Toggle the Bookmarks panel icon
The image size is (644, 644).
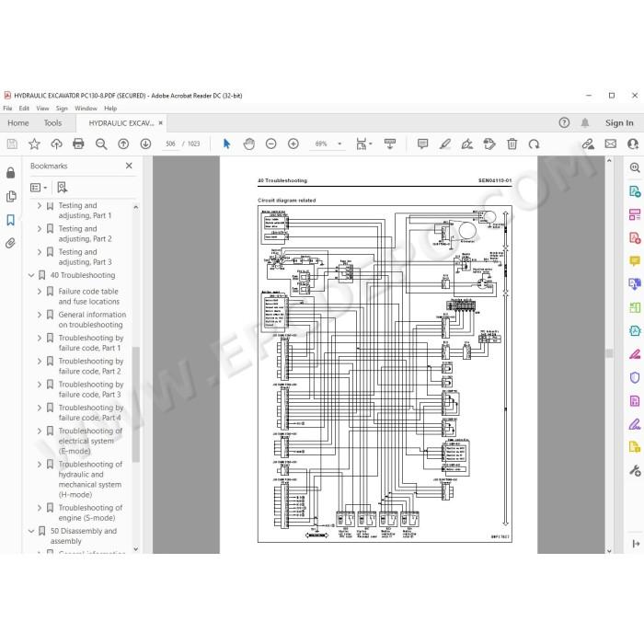coord(11,220)
